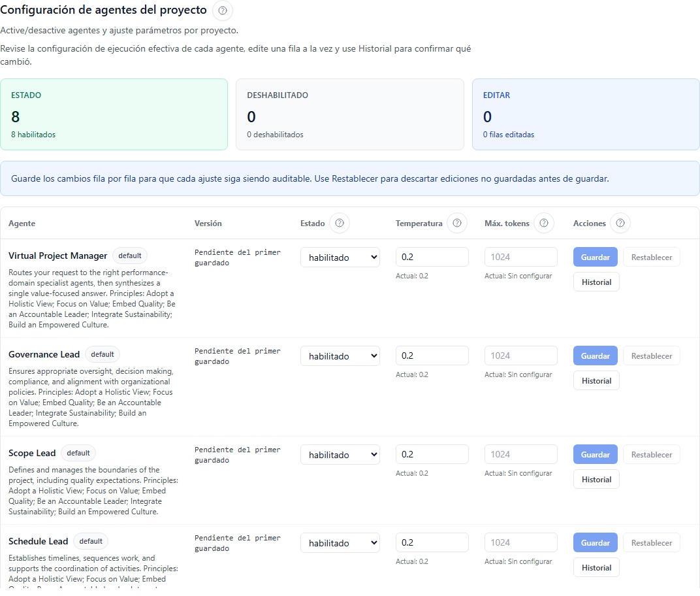Open Estado dropdown for Governance Lead
Viewport: 700px width, 596px height.
tap(340, 356)
